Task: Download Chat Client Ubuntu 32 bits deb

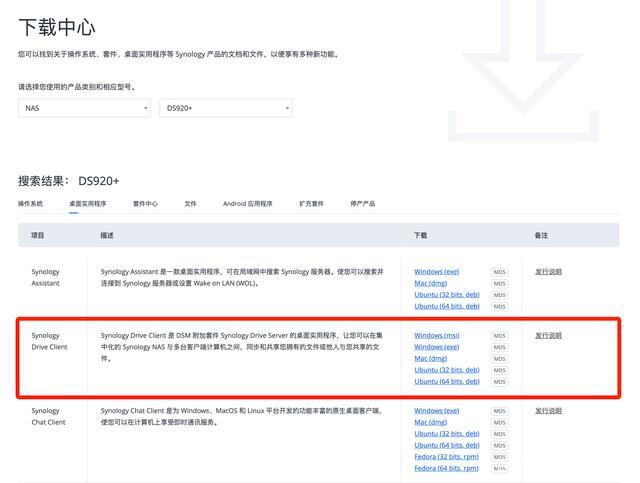Action: point(447,433)
